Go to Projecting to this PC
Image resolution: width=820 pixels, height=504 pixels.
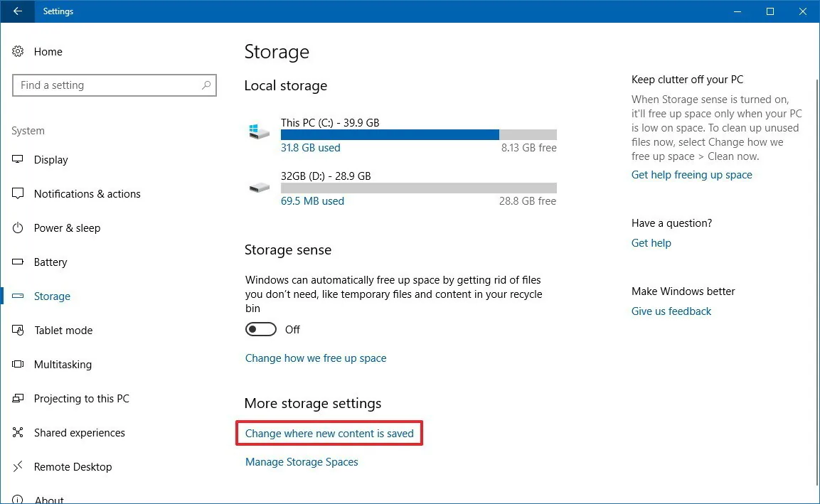pos(82,398)
